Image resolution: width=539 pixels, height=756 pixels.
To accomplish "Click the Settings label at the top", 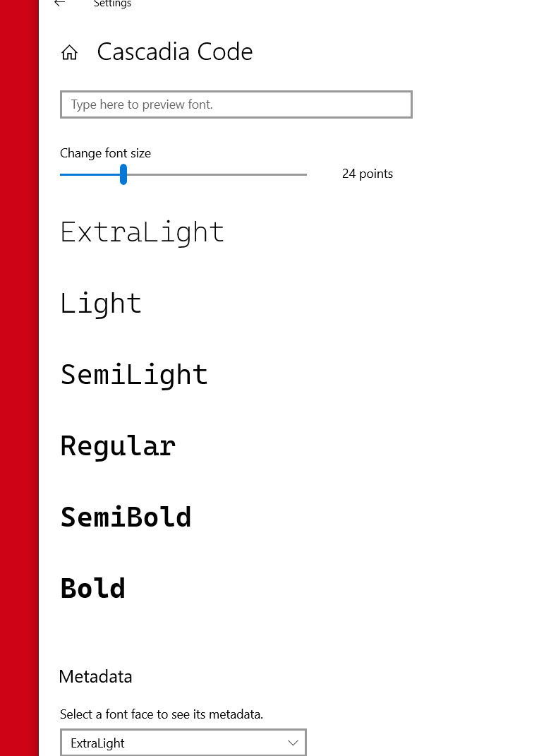I will click(112, 4).
